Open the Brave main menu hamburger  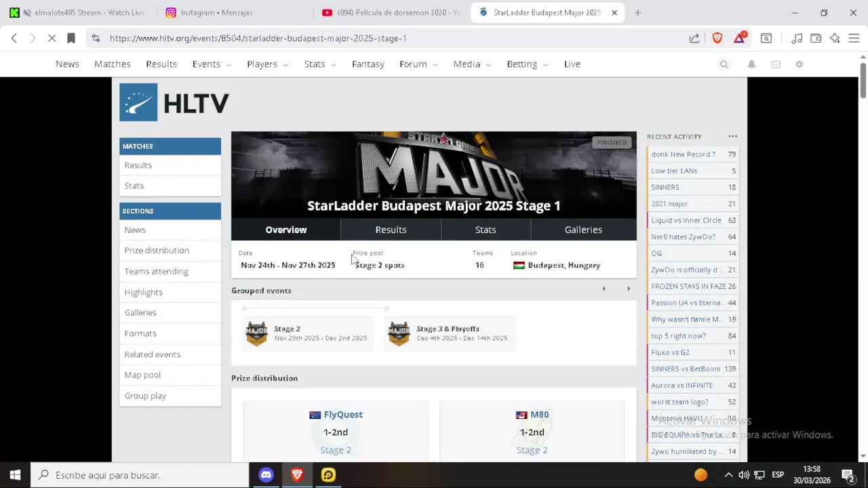tap(854, 38)
